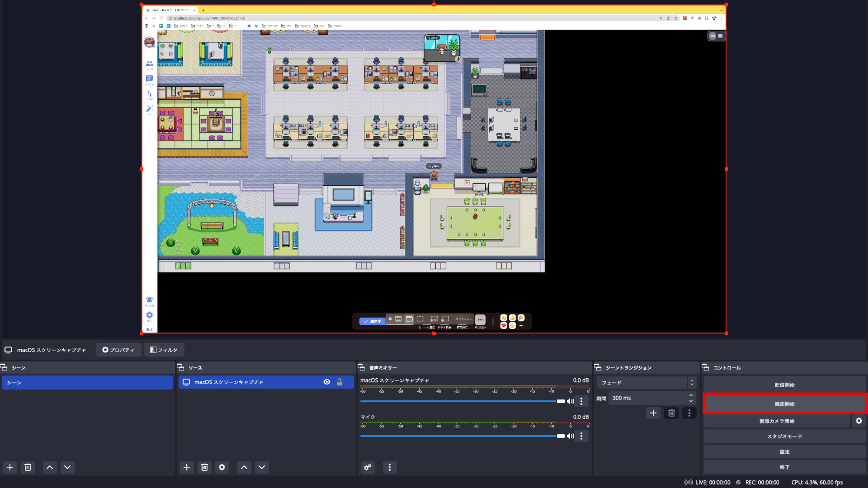The height and width of the screenshot is (488, 868).
Task: Expand the オプション dropdown in preview toolbar
Action: 463,319
